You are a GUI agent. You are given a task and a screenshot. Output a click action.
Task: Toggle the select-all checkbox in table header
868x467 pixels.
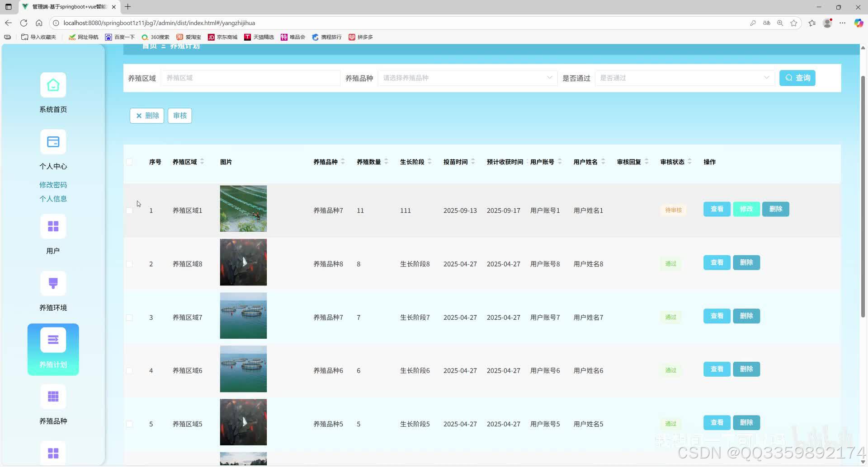pos(130,162)
